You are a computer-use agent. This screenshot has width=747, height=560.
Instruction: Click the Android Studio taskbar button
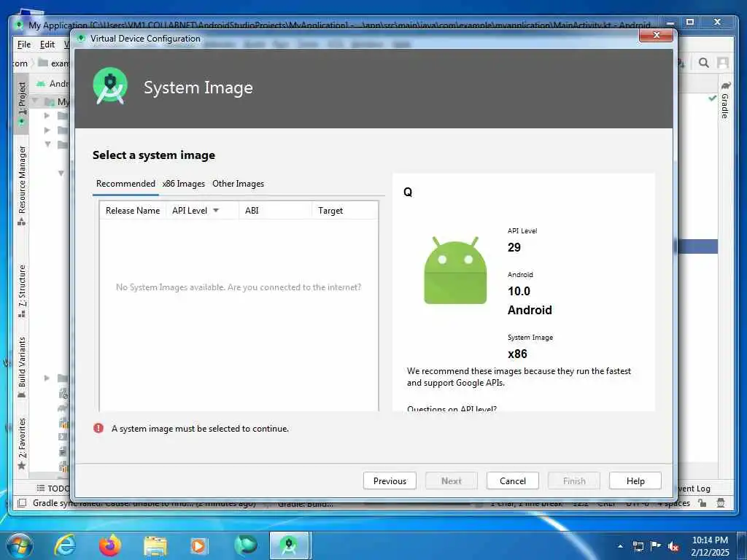[x=289, y=545]
